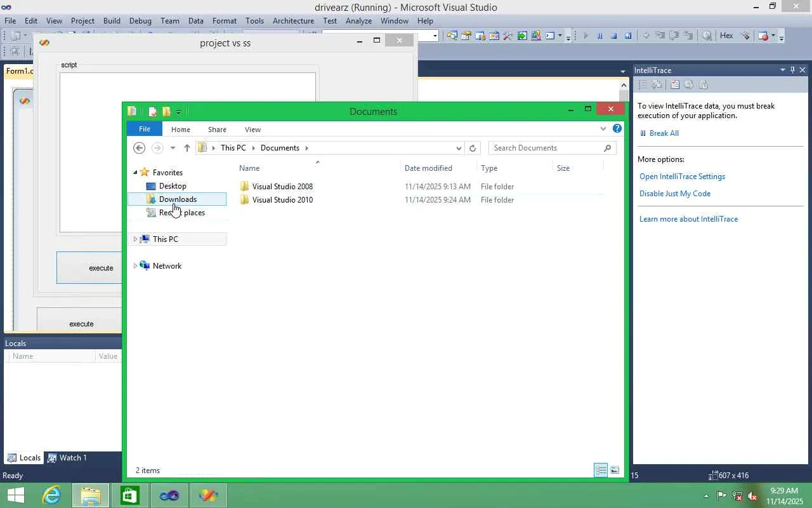Open the Quick Access Toolbar customize dropdown
The height and width of the screenshot is (508, 812).
(178, 112)
